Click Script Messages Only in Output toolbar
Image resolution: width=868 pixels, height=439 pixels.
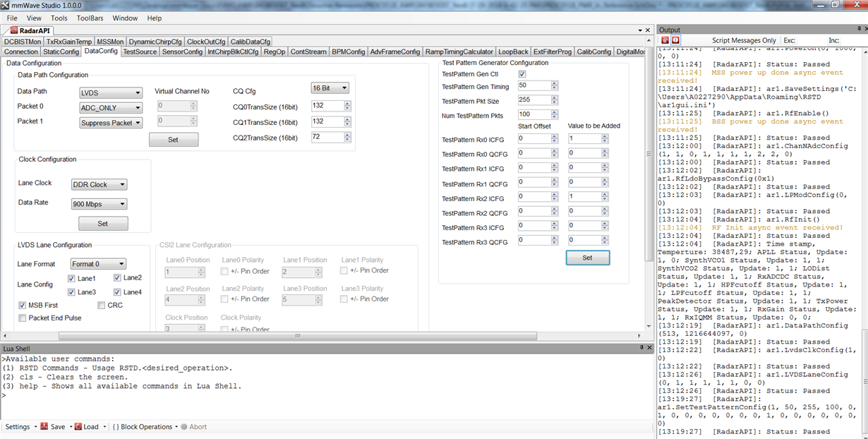pos(744,40)
